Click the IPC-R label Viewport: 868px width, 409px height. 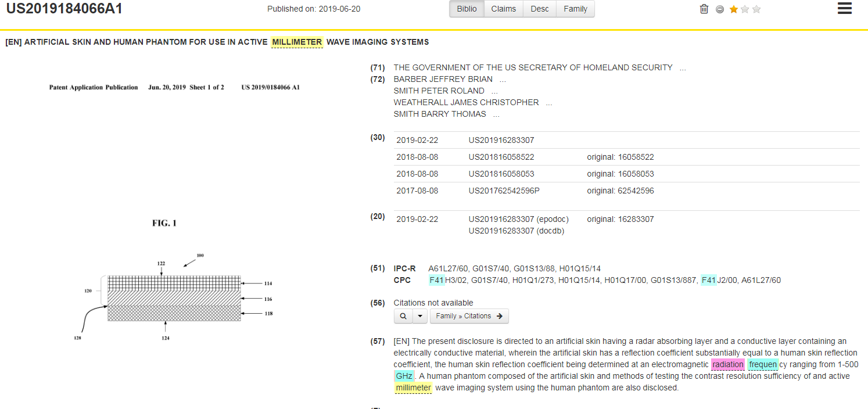404,268
